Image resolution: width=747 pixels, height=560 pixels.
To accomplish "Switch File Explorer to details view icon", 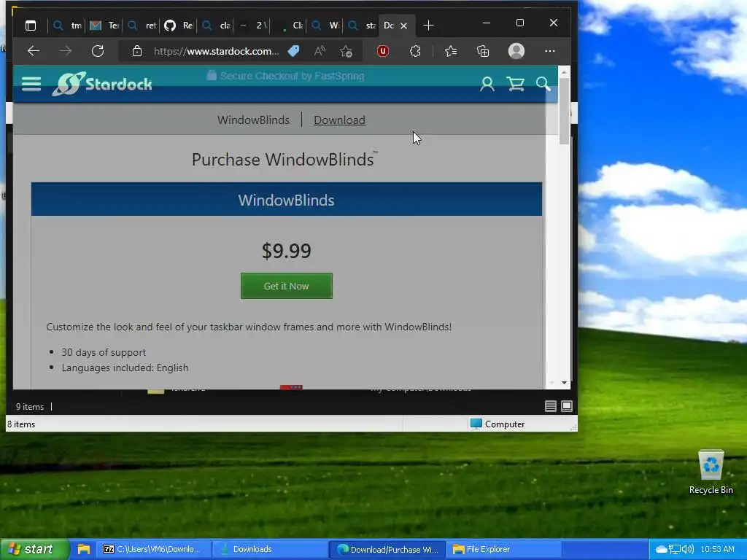I will [550, 406].
